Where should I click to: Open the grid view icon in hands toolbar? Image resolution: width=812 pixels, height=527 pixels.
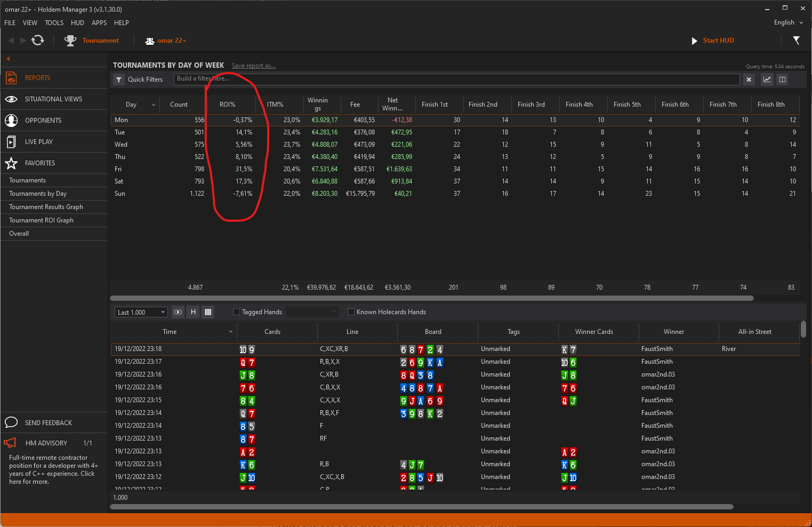(208, 312)
